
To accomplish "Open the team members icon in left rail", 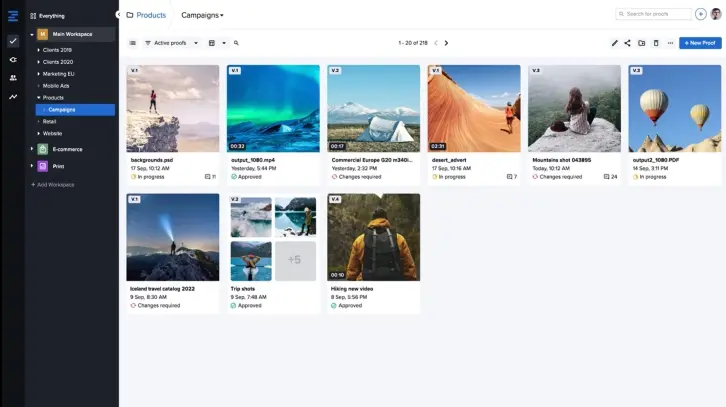I will coord(13,78).
